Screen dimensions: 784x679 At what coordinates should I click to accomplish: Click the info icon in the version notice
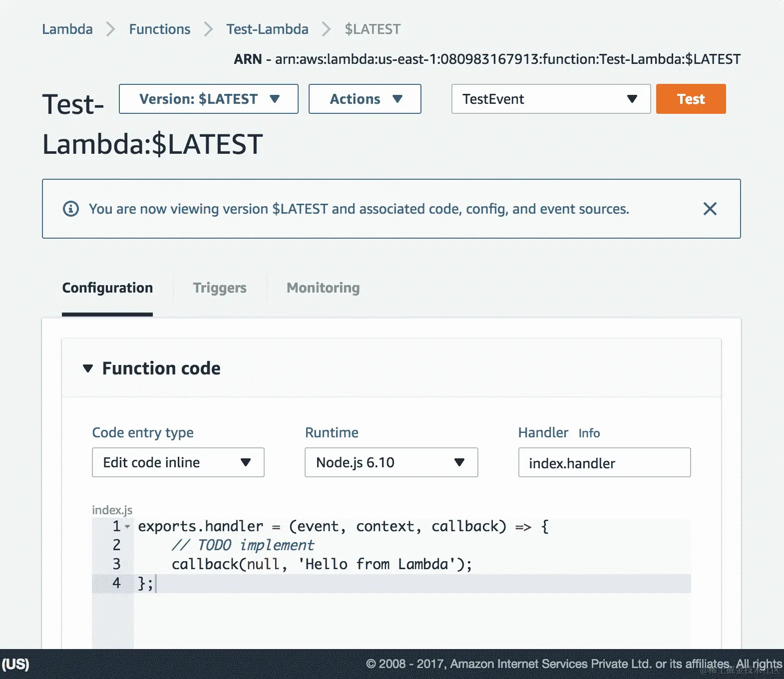pyautogui.click(x=71, y=209)
